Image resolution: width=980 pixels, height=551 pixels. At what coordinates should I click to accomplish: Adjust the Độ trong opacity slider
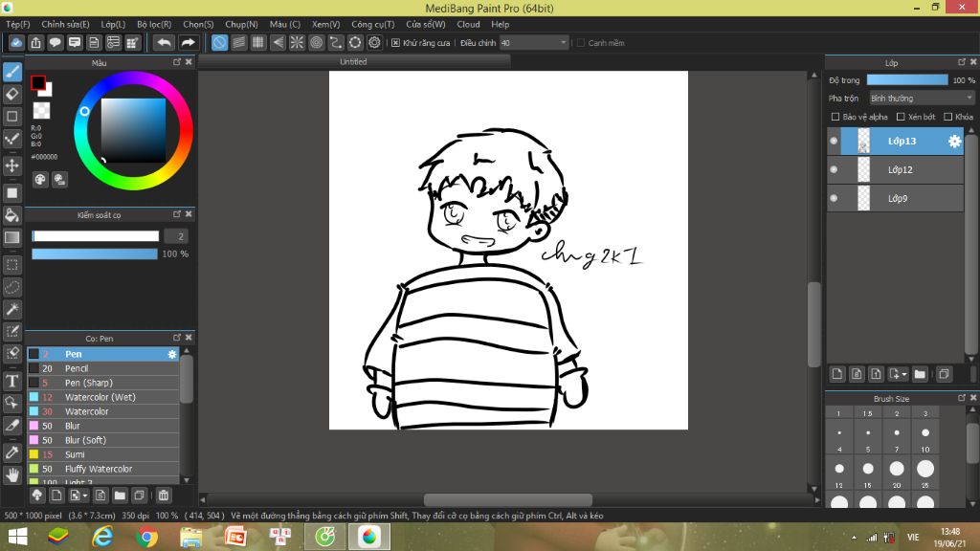pos(907,80)
